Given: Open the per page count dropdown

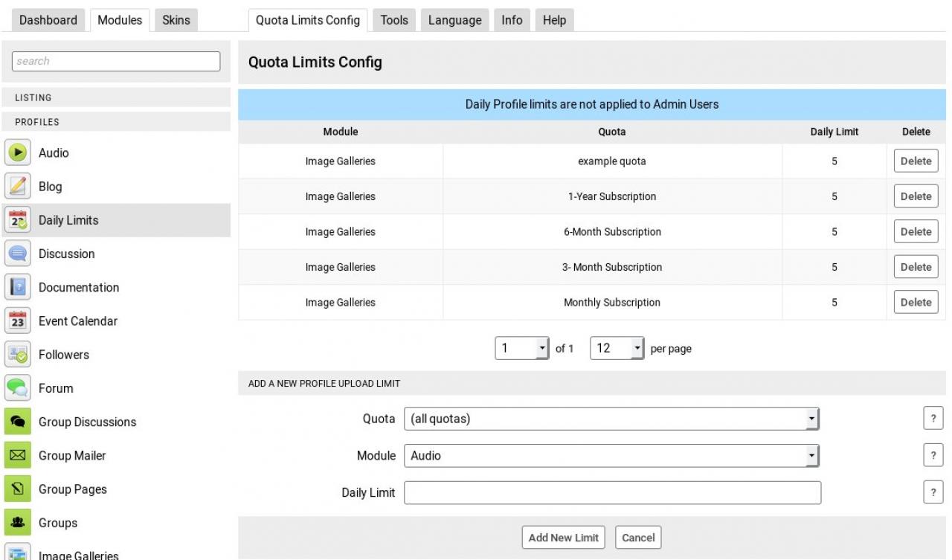Looking at the screenshot, I should [x=617, y=348].
